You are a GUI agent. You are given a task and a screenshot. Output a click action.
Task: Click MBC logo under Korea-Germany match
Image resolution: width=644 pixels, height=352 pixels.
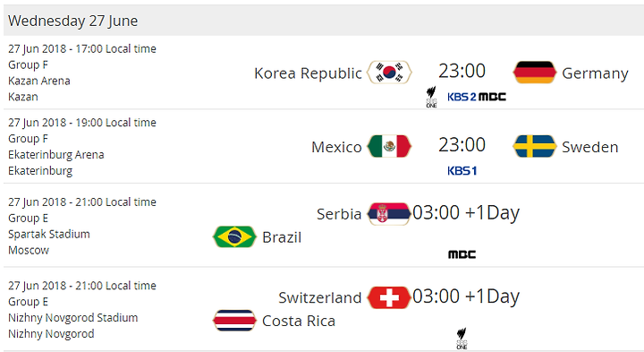[x=492, y=97]
